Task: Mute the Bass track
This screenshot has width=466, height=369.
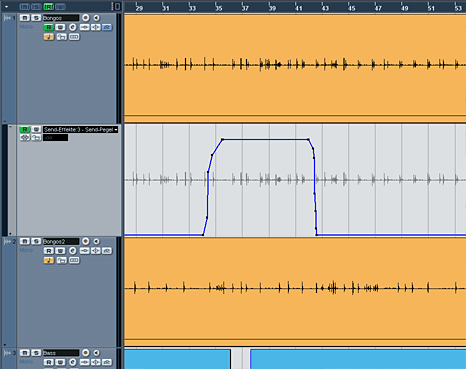Action: [x=25, y=353]
